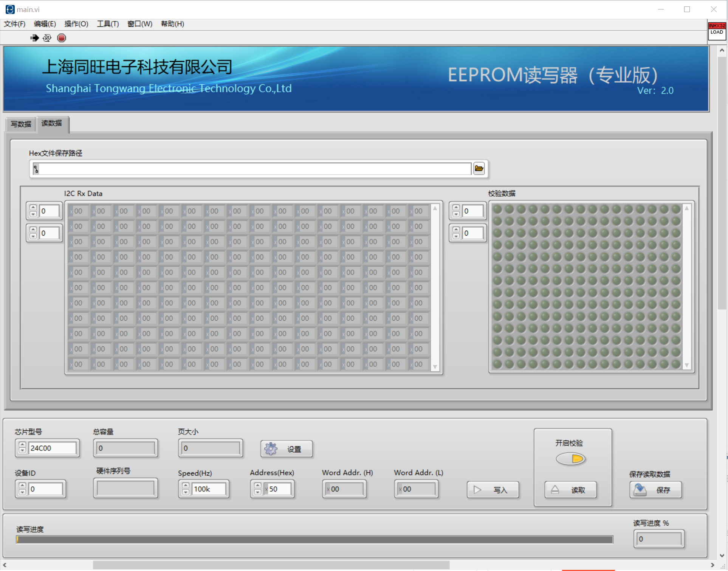Click the 读写进度 progress bar
Screen dimensions: 728x571
(314, 540)
